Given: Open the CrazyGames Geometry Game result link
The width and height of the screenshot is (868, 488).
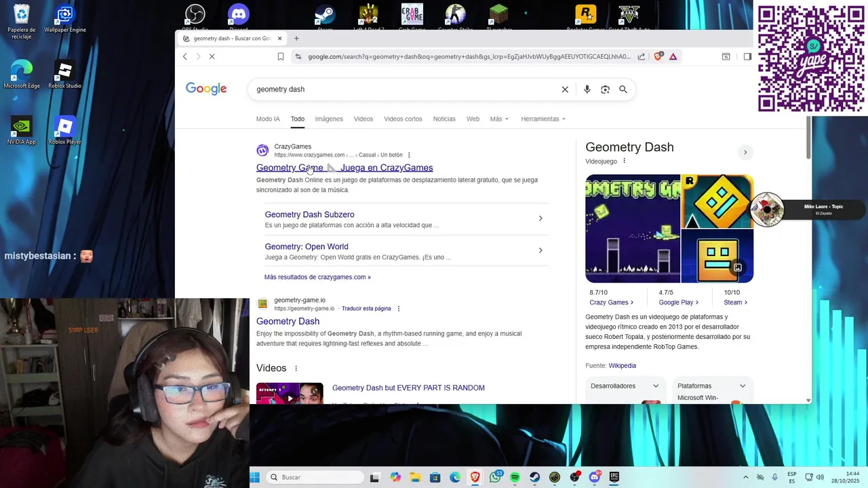Looking at the screenshot, I should 344,167.
